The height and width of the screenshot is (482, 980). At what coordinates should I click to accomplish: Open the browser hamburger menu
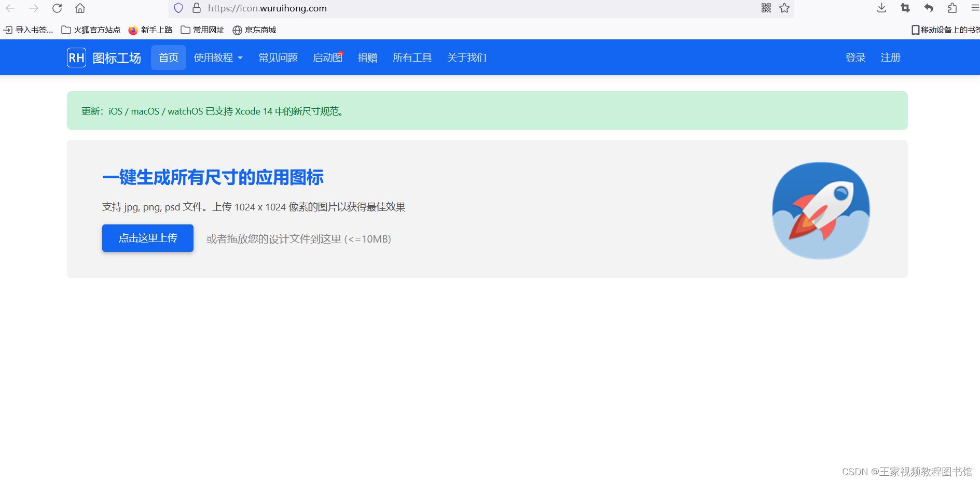tap(973, 8)
